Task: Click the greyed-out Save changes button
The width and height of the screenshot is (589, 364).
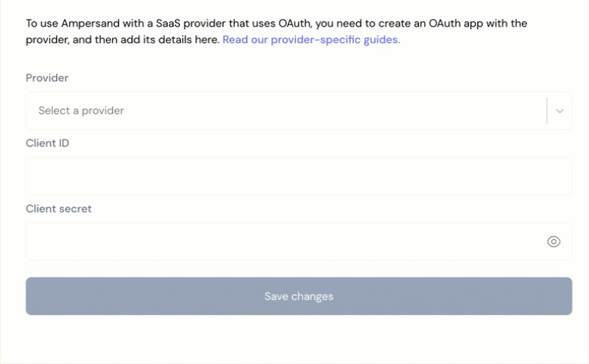Action: [298, 296]
